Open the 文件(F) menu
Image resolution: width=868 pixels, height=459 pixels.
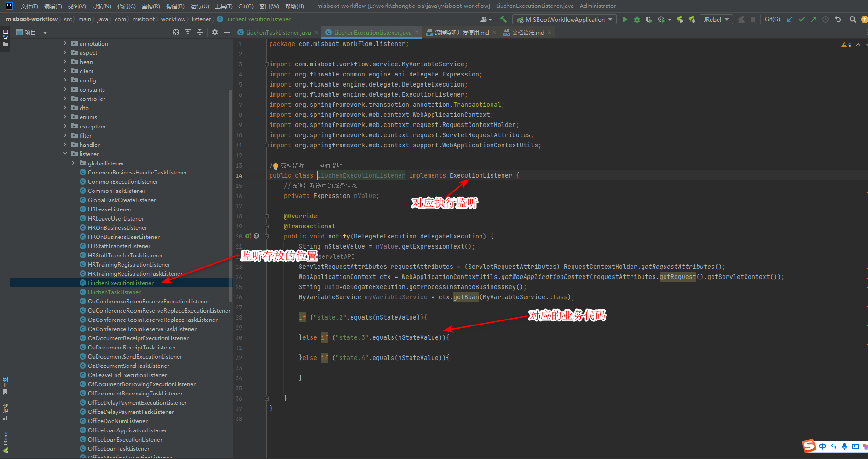pyautogui.click(x=29, y=6)
